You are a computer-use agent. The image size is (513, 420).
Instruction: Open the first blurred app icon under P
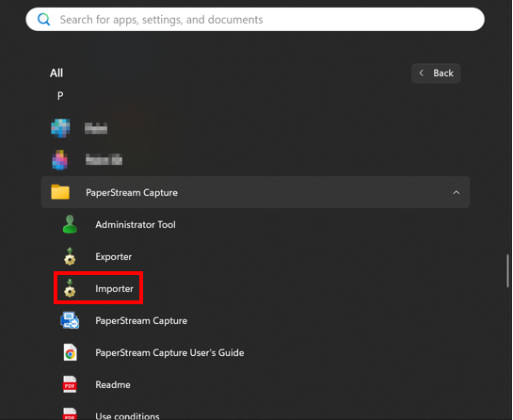[x=60, y=128]
